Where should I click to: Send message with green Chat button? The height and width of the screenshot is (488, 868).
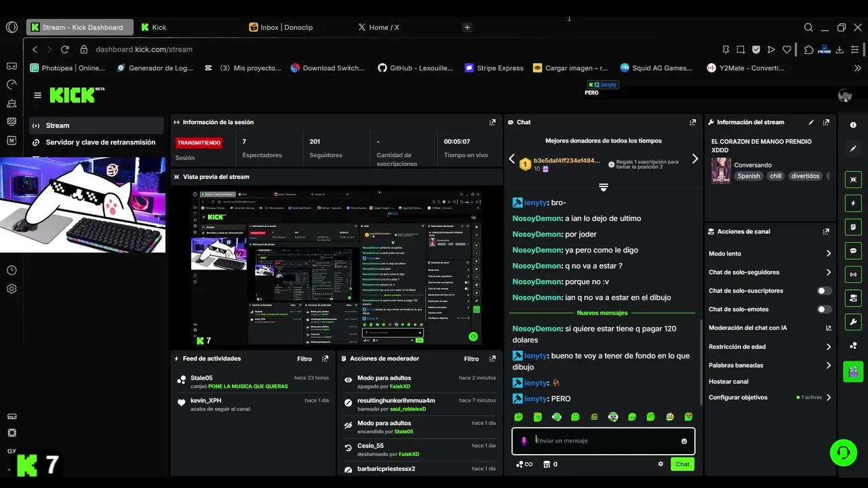(x=682, y=464)
